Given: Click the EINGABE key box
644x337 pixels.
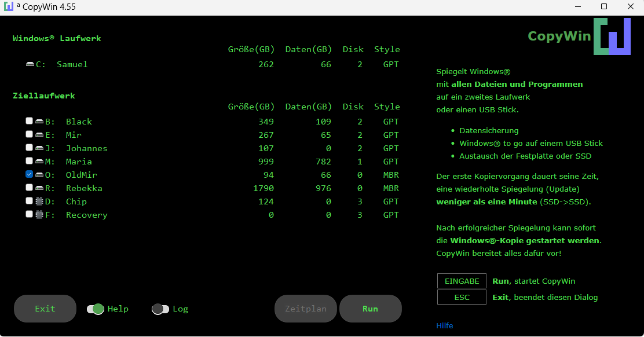Looking at the screenshot, I should click(462, 281).
